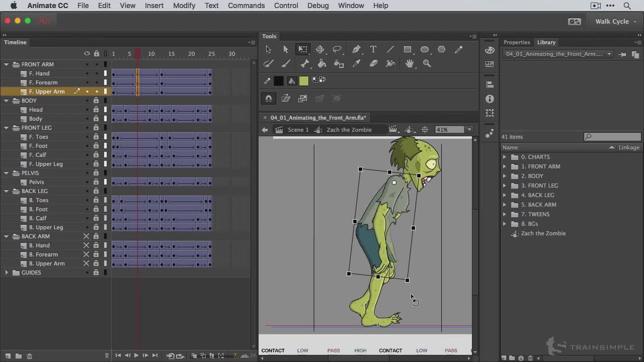Select the Text tool
Viewport: 644px width, 362px height.
(x=373, y=49)
